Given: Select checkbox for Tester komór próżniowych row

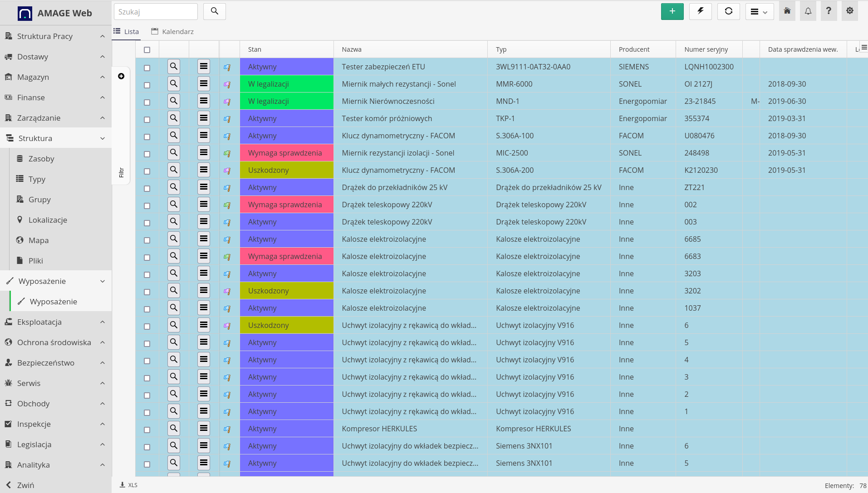Looking at the screenshot, I should click(147, 120).
